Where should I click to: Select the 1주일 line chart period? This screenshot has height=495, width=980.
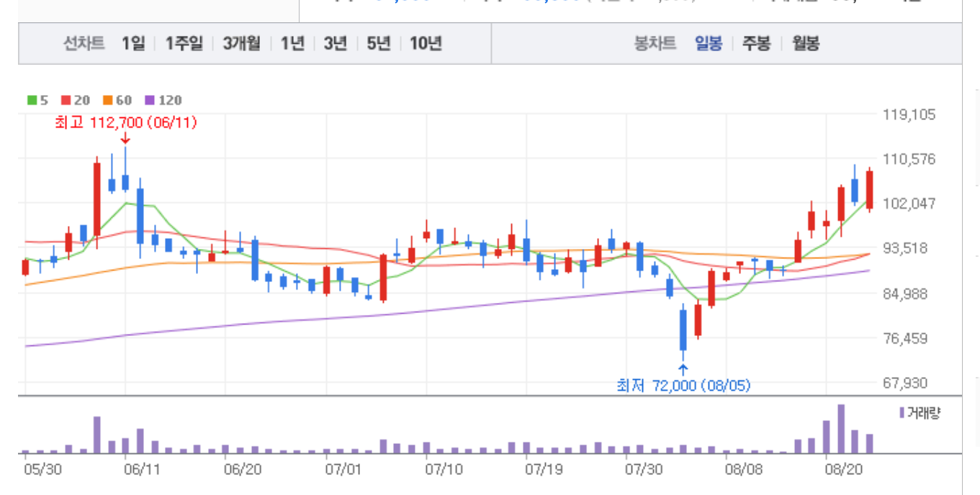(184, 44)
